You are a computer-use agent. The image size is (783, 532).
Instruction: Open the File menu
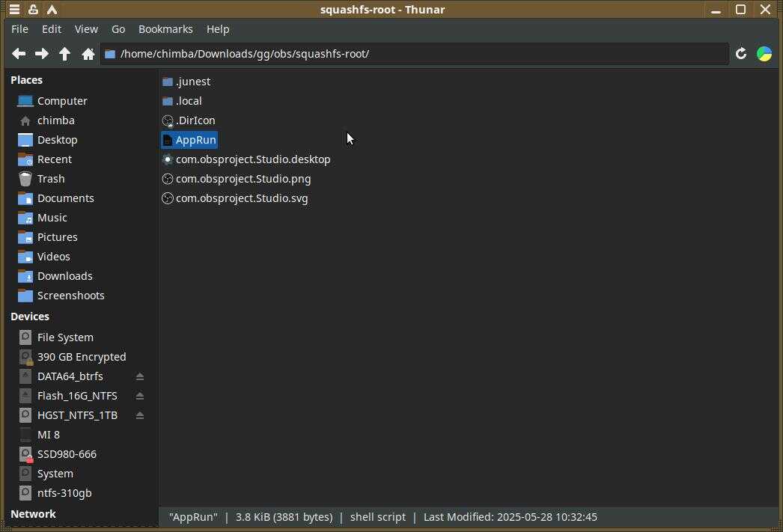click(19, 29)
